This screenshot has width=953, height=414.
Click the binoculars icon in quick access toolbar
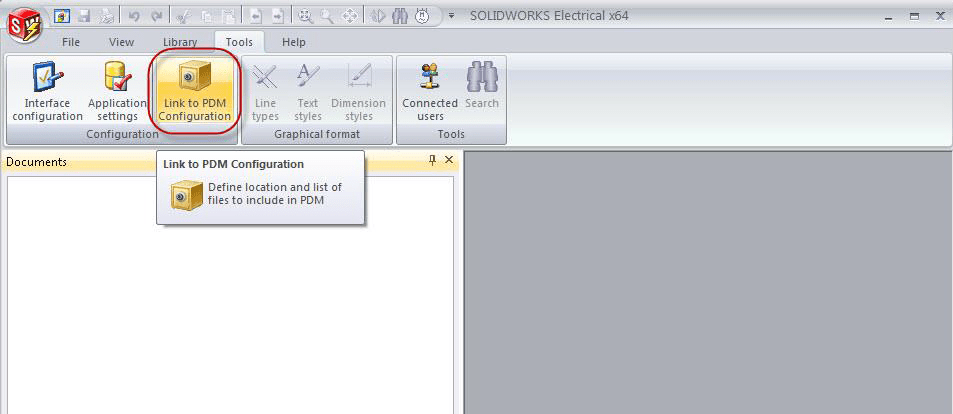point(400,16)
